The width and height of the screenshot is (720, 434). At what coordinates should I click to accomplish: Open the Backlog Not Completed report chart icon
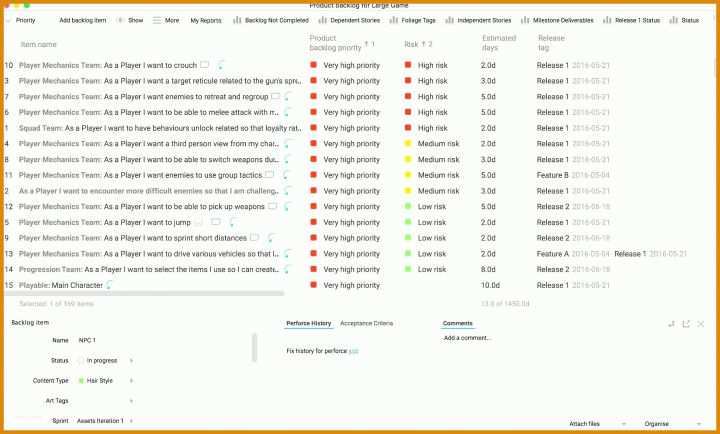237,20
